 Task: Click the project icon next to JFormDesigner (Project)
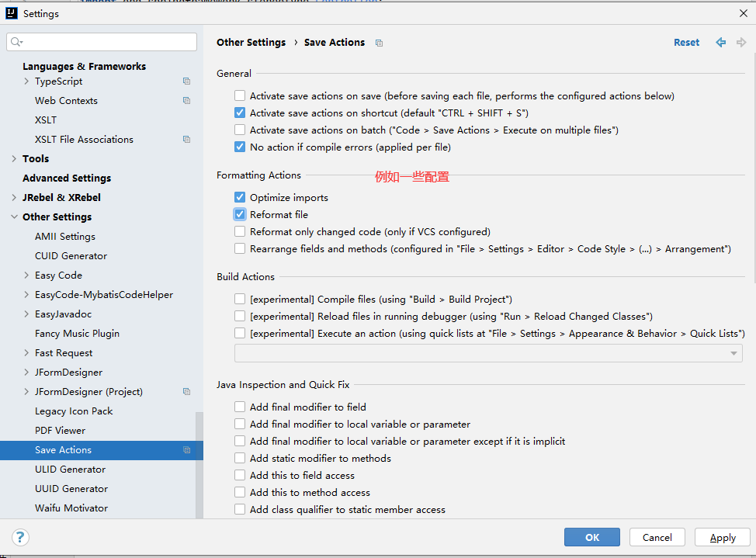186,392
